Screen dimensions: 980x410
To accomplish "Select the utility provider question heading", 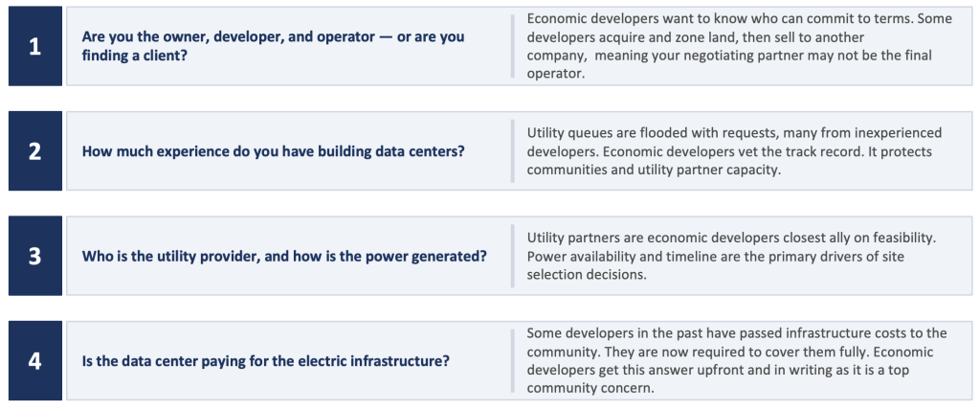I will (x=284, y=256).
